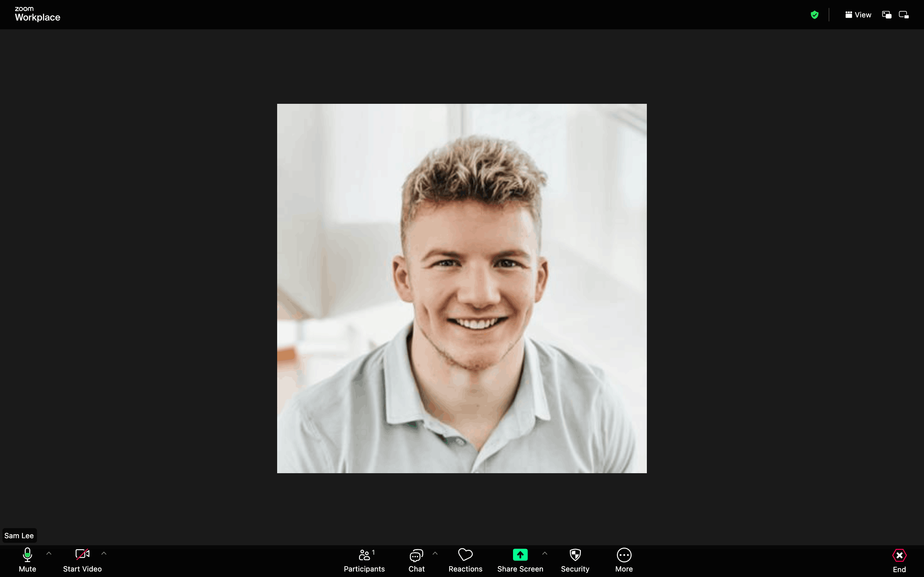Click the overlapping windows icon at top right
The height and width of the screenshot is (577, 924).
point(887,15)
